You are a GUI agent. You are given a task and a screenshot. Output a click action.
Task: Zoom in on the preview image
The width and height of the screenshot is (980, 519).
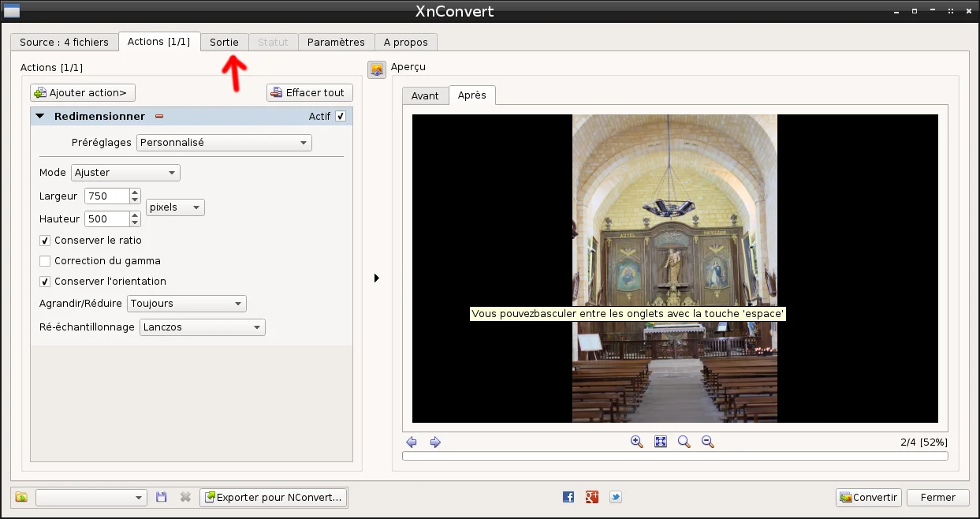(636, 442)
